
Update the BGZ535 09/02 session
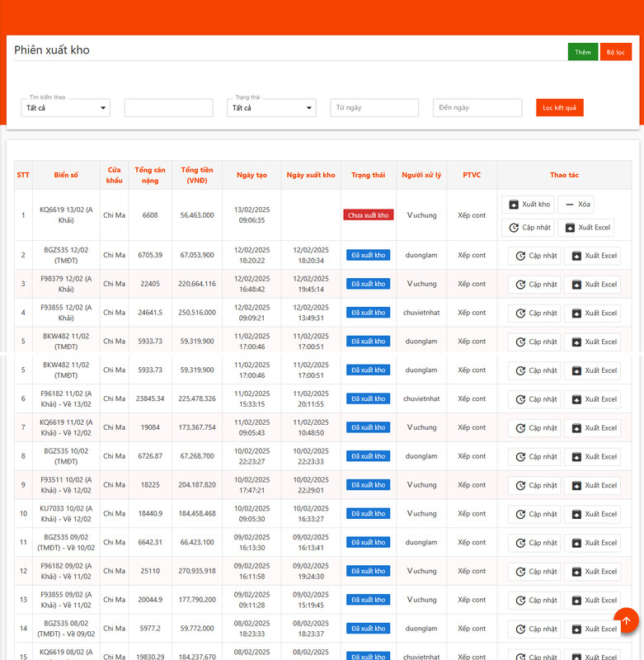(x=534, y=543)
